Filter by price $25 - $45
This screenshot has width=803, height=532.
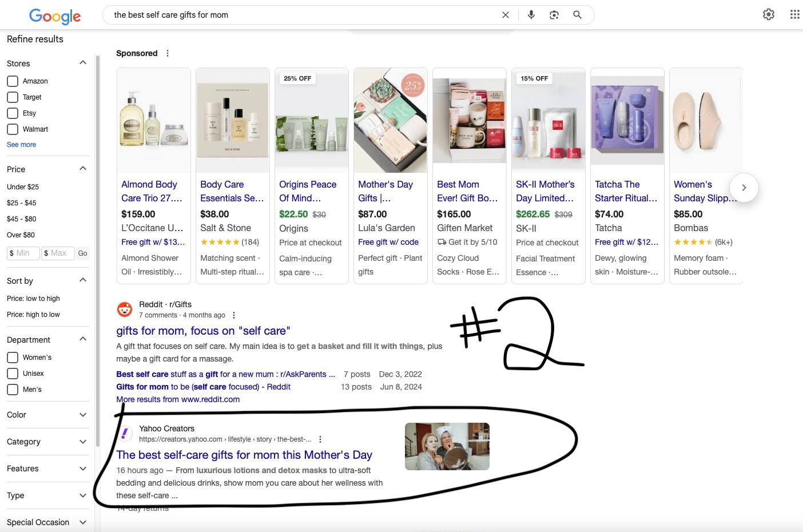pos(22,203)
